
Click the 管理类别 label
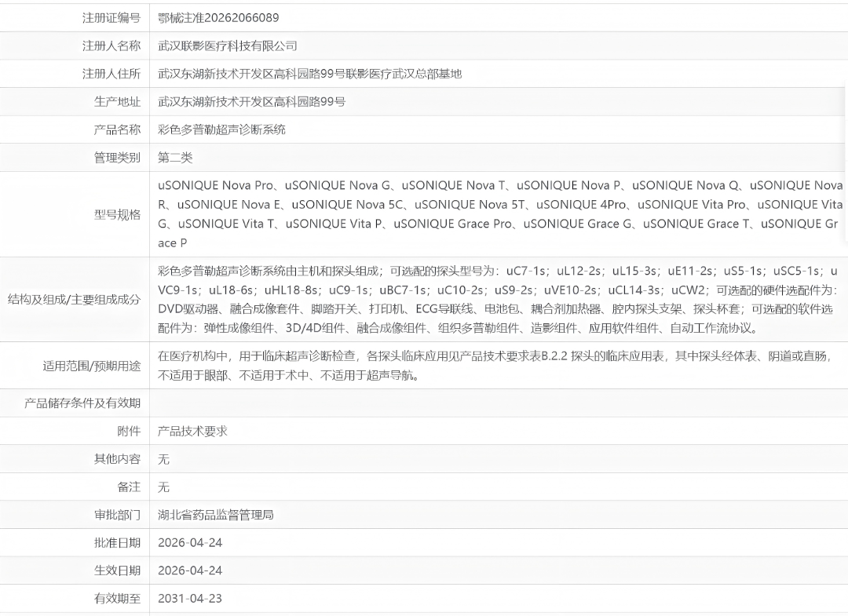pos(117,158)
